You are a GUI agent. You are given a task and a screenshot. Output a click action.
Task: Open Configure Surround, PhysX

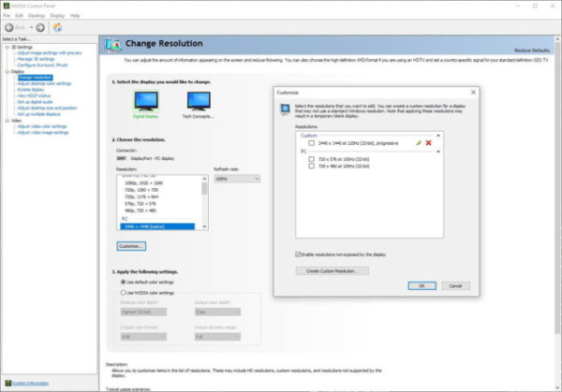[x=42, y=65]
